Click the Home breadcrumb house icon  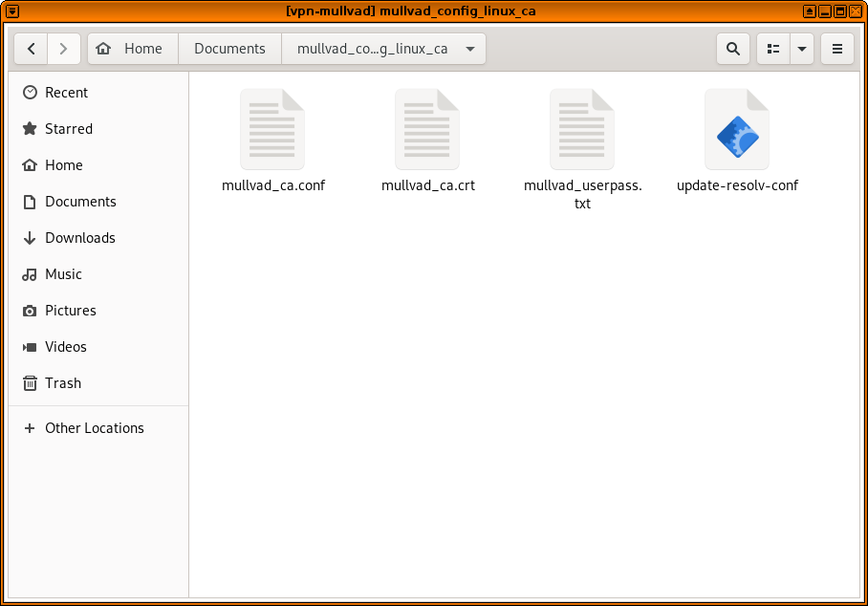pyautogui.click(x=103, y=49)
